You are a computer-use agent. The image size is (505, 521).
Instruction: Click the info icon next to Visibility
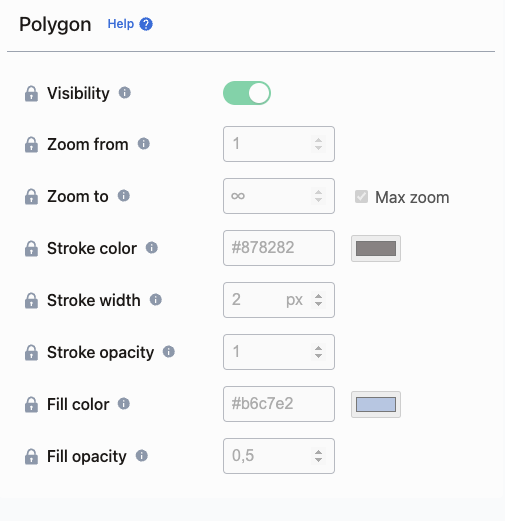tap(125, 92)
